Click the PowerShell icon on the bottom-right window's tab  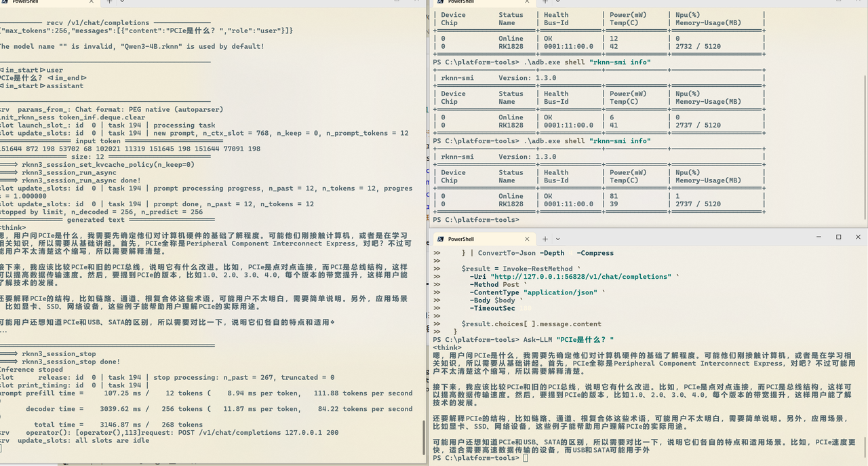(439, 239)
